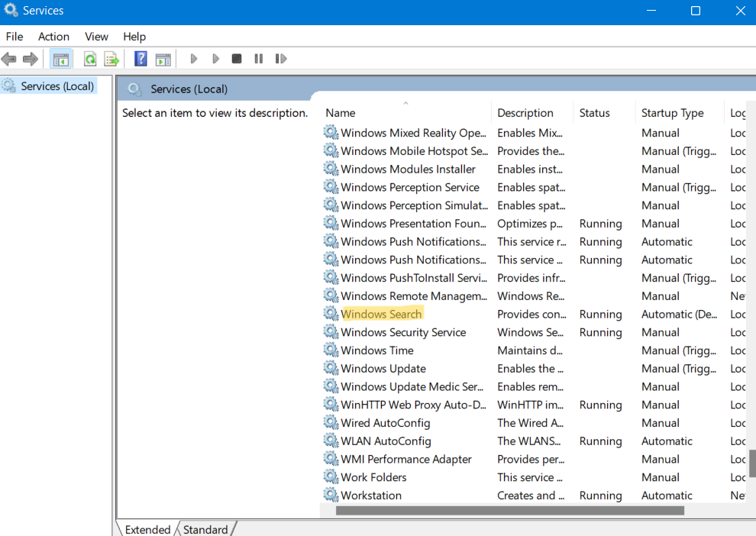
Task: Switch to the Standard tab
Action: coord(205,529)
